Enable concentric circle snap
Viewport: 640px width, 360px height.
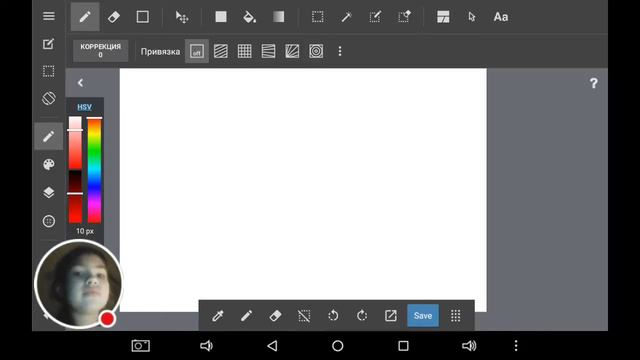tap(316, 51)
